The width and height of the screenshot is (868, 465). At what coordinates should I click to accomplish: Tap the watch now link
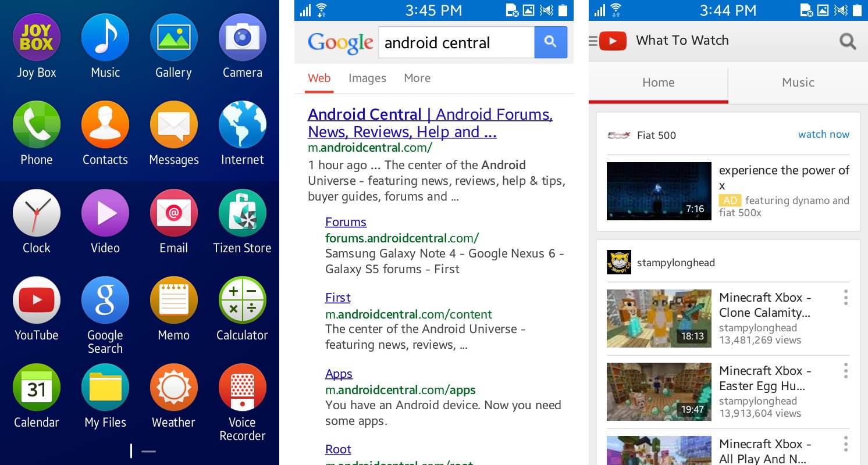tap(824, 134)
